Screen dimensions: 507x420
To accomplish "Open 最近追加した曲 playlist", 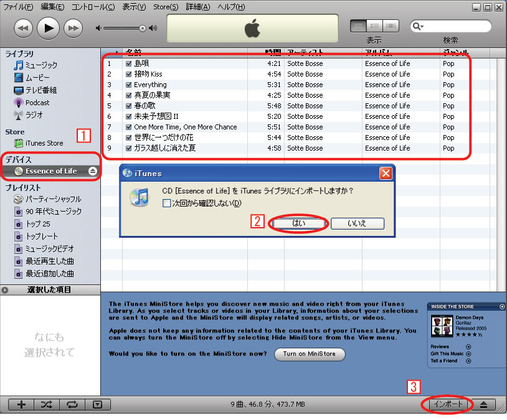I will [x=44, y=274].
